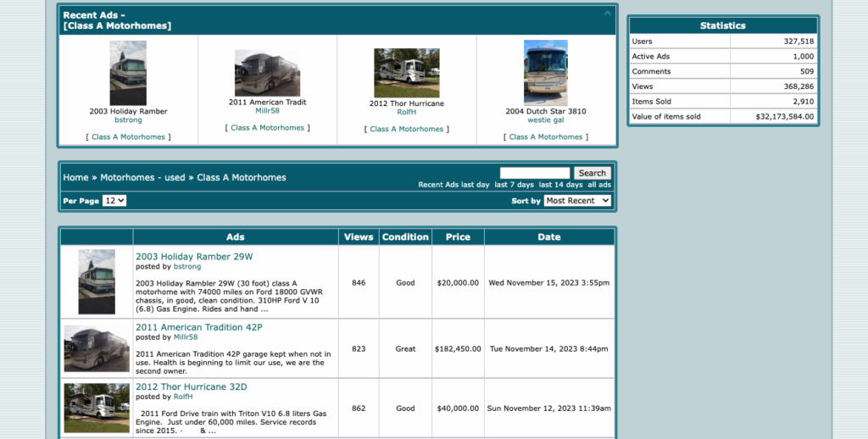The image size is (868, 439).
Task: Navigate to Motorhomes - used breadcrumb
Action: point(142,178)
